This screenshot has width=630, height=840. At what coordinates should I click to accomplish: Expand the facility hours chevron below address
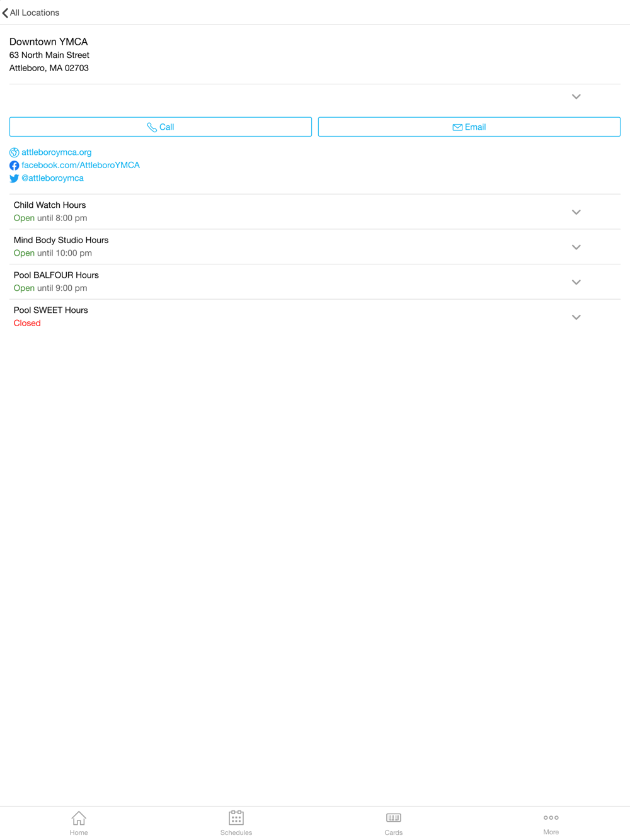tap(576, 96)
